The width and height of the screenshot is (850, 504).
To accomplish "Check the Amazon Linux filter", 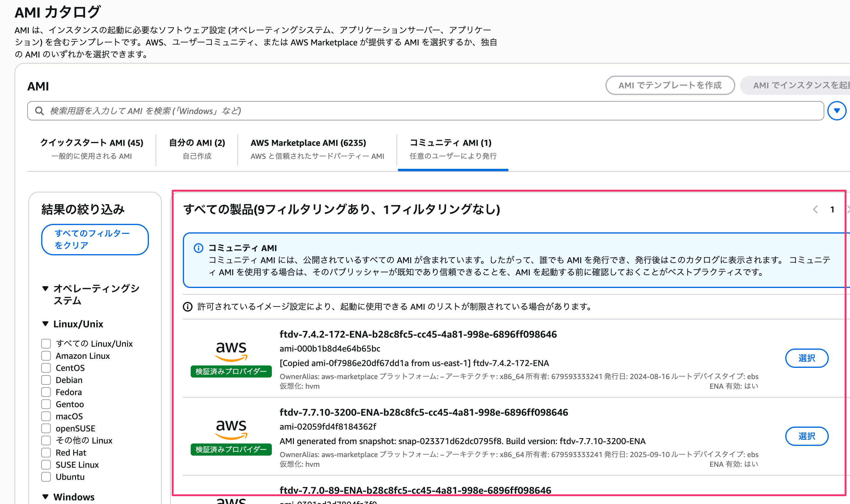I will 46,356.
